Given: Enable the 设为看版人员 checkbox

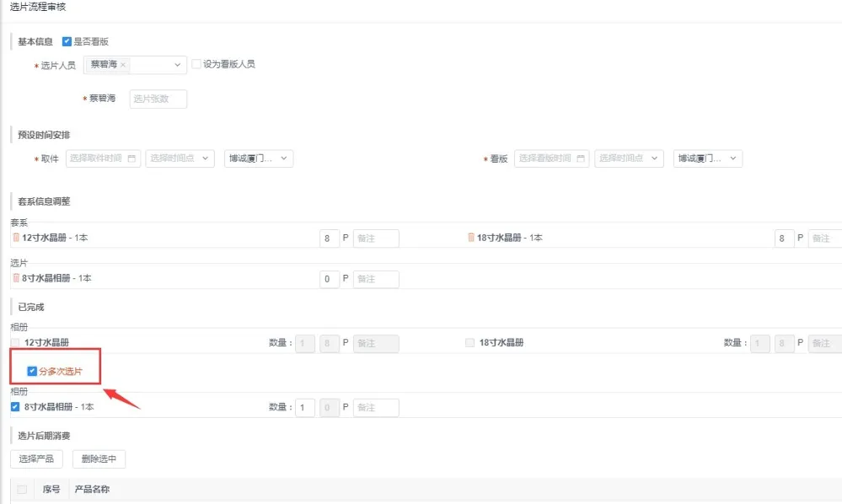Looking at the screenshot, I should [196, 64].
